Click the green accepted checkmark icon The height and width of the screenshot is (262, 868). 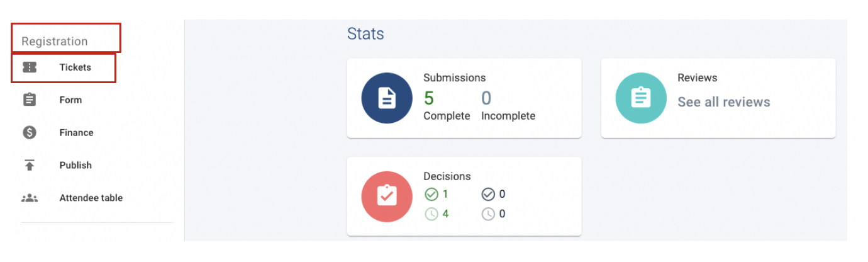431,195
